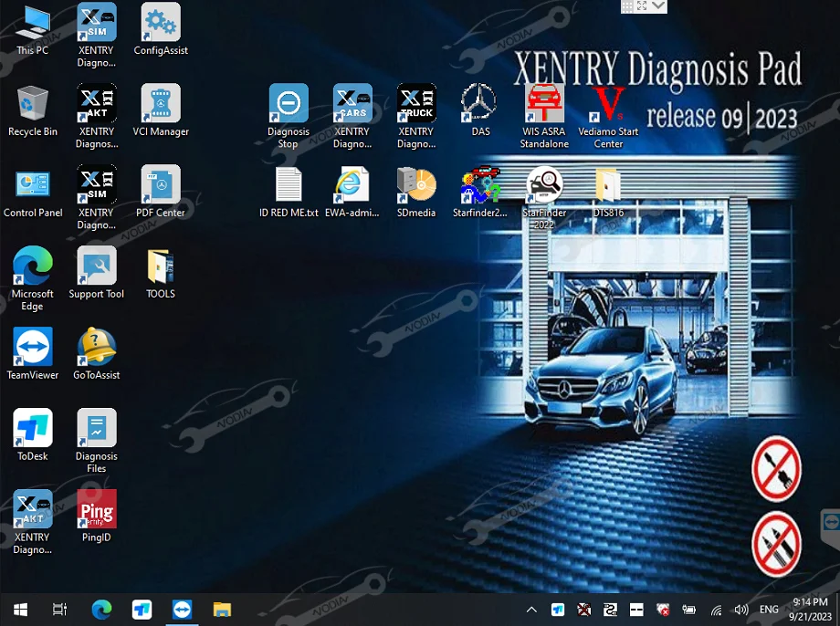Launch XENTRY Diagnosis CARS icon

352,116
